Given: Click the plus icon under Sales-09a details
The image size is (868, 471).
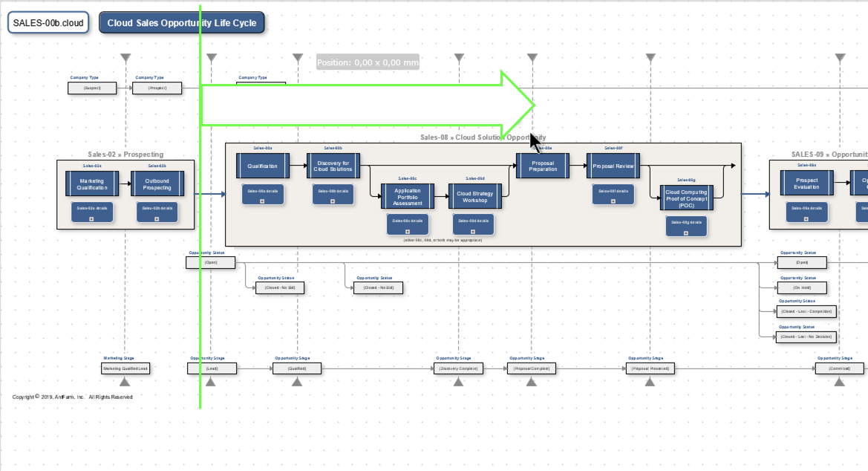Looking at the screenshot, I should coord(806,219).
